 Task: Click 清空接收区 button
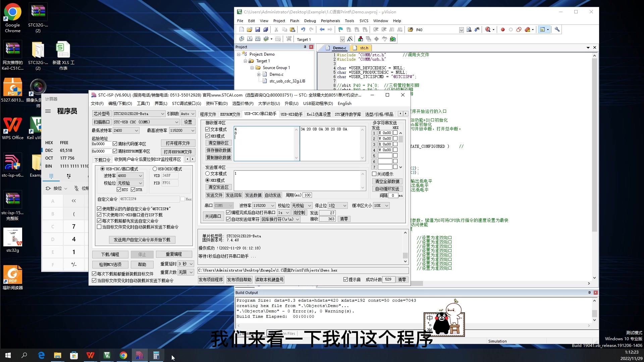[219, 143]
